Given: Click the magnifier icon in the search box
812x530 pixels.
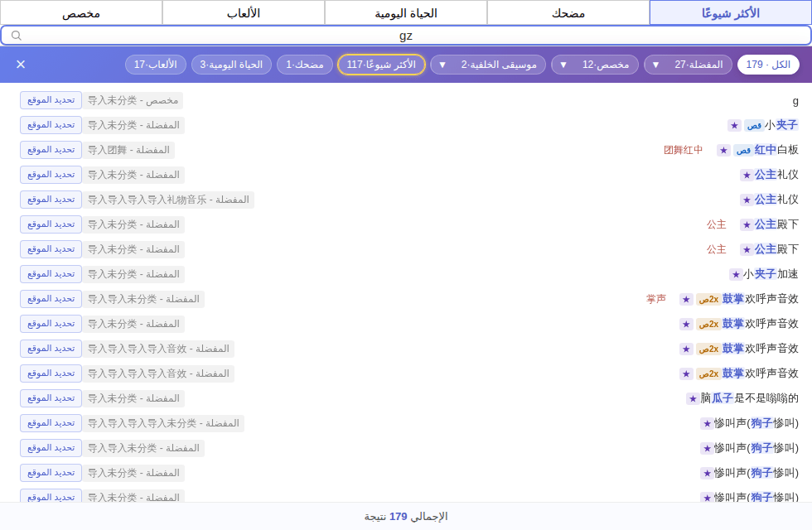Looking at the screenshot, I should (x=17, y=35).
